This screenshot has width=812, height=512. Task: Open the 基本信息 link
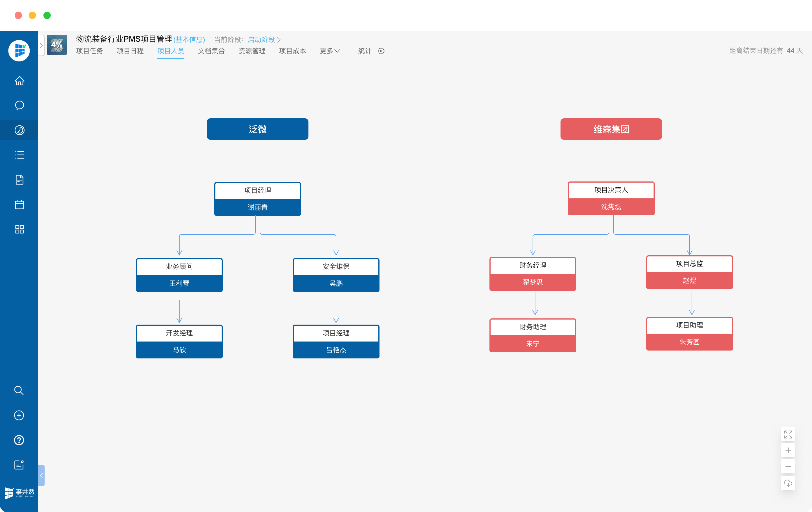point(189,40)
